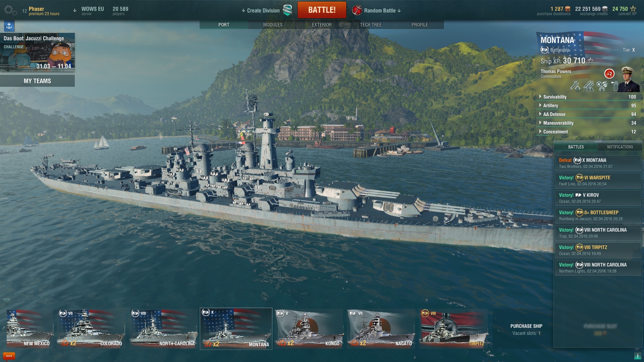
Task: Open the chat bubble icon
Action: point(9,356)
